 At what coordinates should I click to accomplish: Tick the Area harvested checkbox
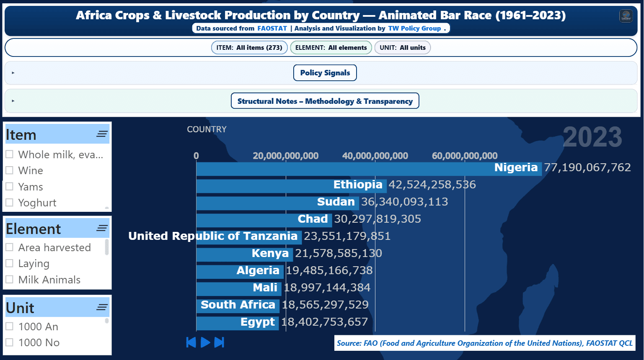(10, 247)
